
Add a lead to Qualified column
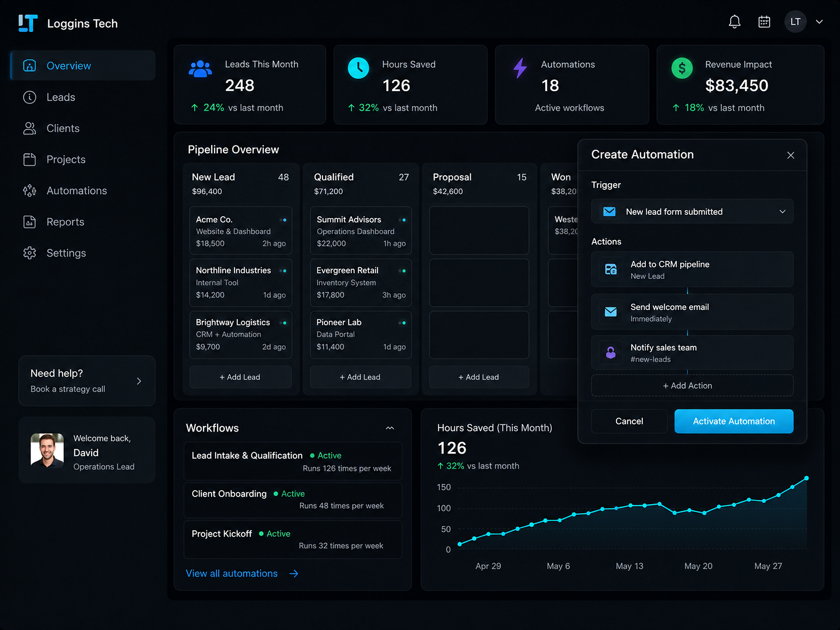coord(360,377)
